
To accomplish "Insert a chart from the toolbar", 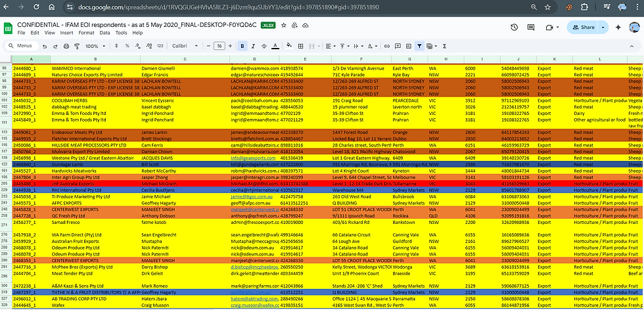I will pyautogui.click(x=408, y=46).
